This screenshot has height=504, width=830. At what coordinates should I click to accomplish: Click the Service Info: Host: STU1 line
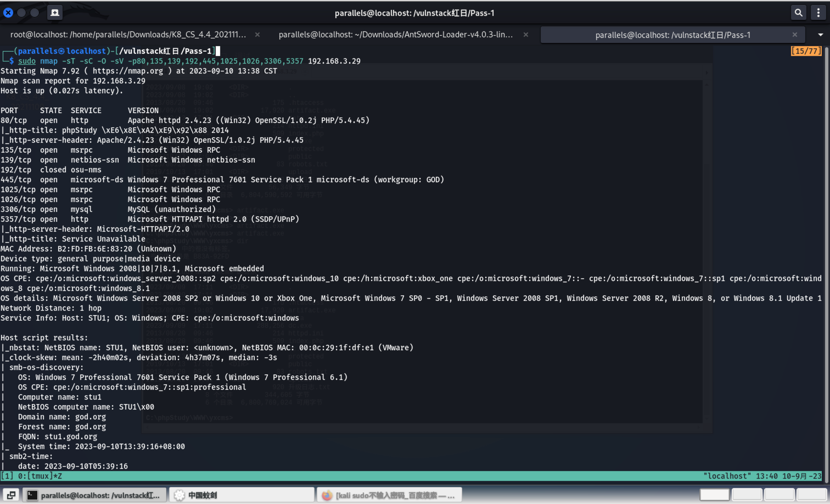tap(150, 318)
